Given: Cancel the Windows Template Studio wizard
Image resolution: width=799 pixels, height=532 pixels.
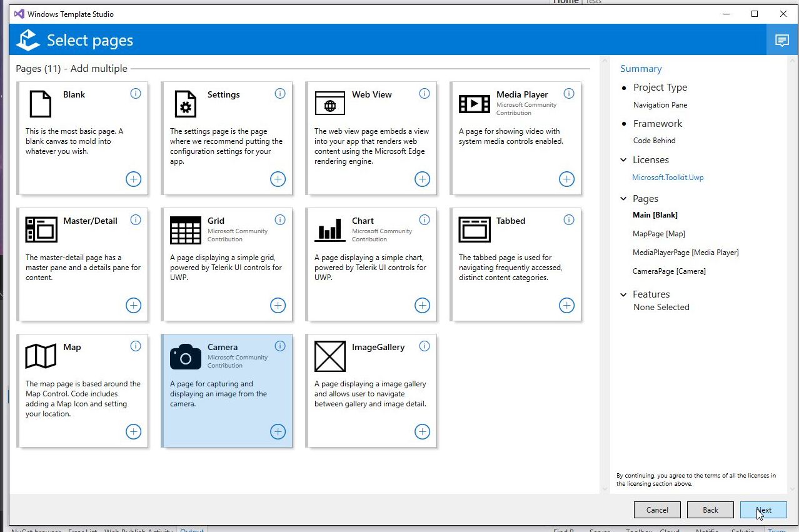Looking at the screenshot, I should click(657, 510).
